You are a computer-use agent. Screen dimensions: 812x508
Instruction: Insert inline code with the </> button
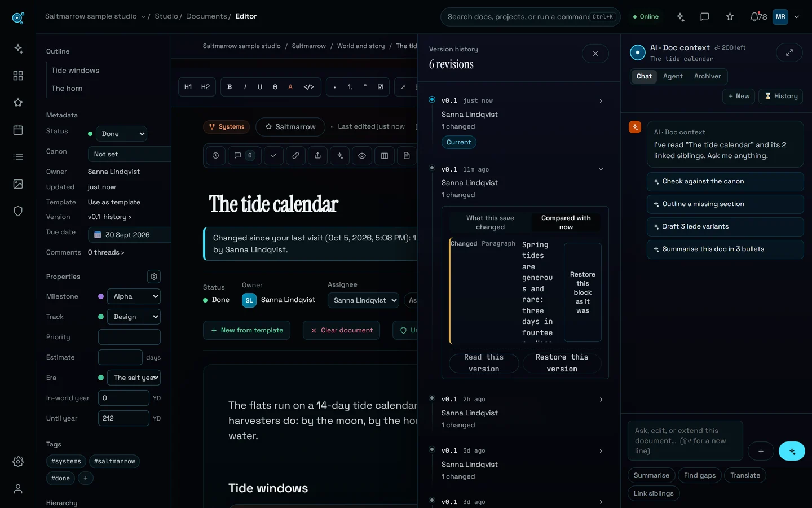click(309, 87)
